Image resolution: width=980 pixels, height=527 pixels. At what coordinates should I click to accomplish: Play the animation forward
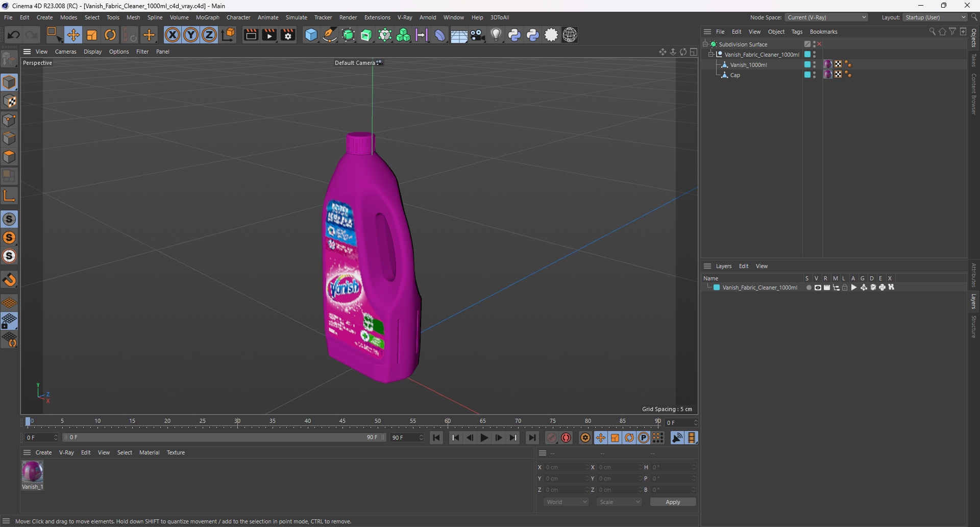point(484,438)
